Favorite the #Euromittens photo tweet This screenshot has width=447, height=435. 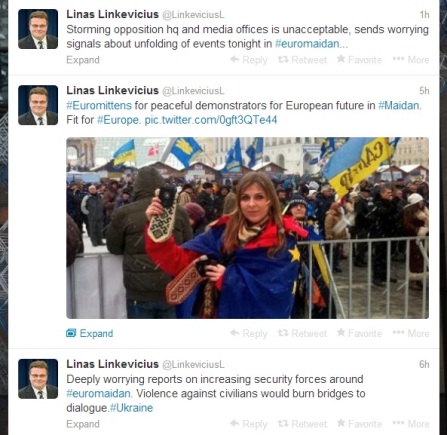click(x=359, y=333)
